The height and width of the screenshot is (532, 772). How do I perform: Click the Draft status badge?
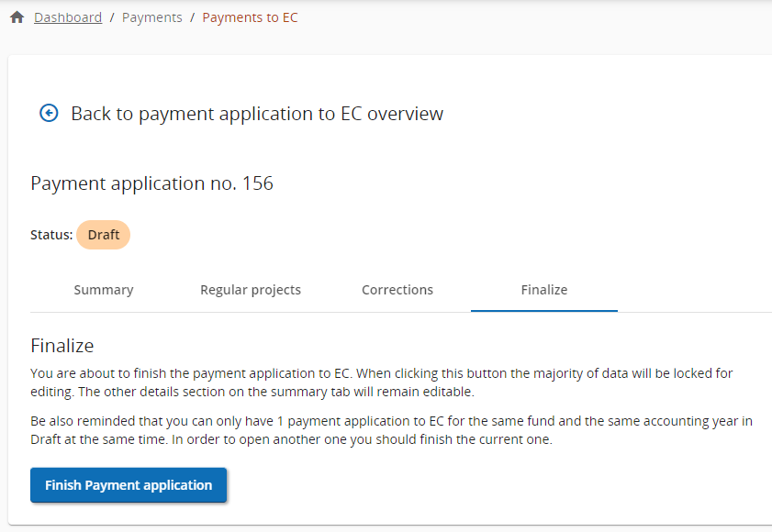(x=104, y=235)
